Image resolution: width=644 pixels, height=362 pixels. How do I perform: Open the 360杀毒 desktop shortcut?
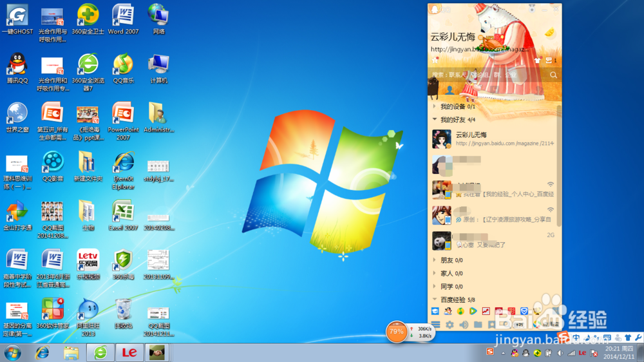click(123, 264)
